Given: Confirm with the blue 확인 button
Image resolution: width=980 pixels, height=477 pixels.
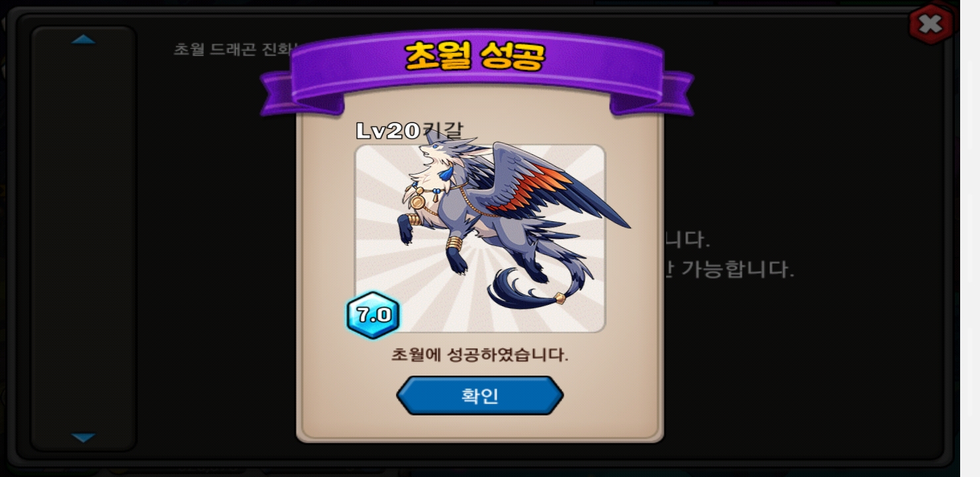Looking at the screenshot, I should (479, 396).
